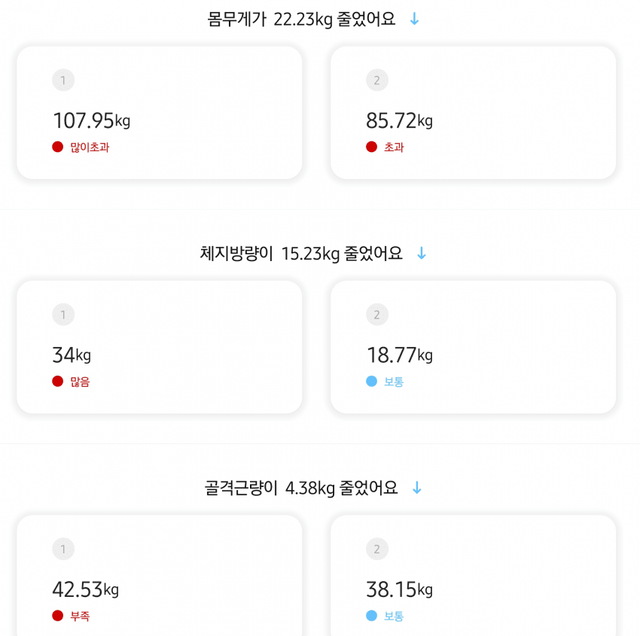Click the down arrow next to 골격근량 heading
Screen dimensions: 640x636
pos(417,488)
